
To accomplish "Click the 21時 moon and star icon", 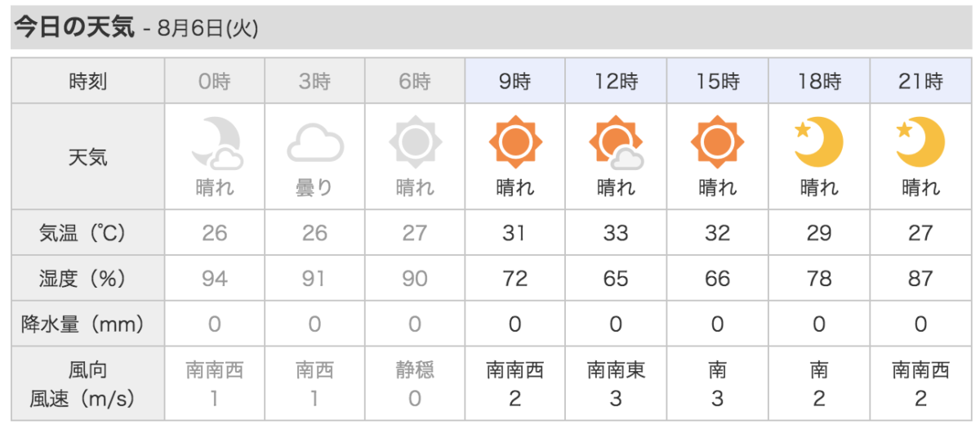I will [x=920, y=142].
